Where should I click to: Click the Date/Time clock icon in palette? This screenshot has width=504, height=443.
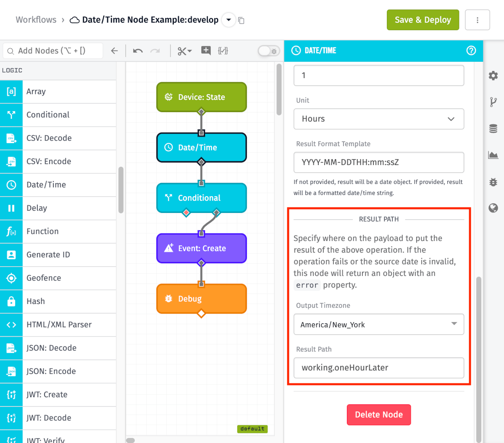(11, 185)
